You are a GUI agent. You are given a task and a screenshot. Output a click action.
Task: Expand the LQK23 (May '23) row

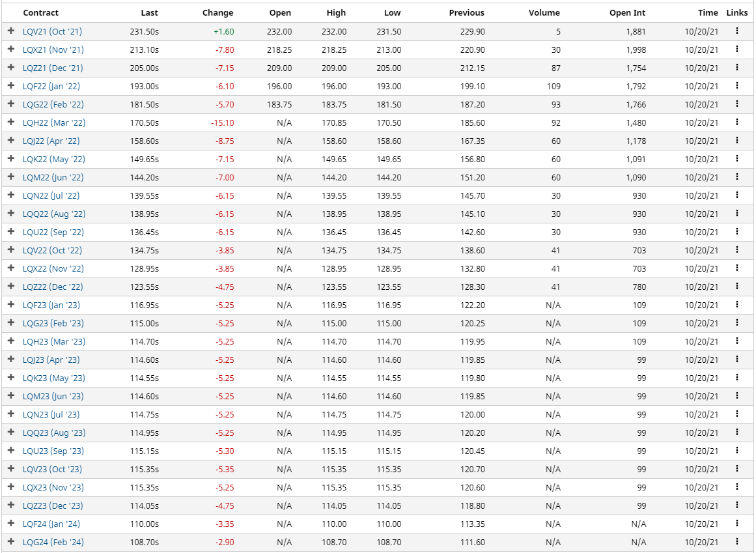(x=11, y=378)
